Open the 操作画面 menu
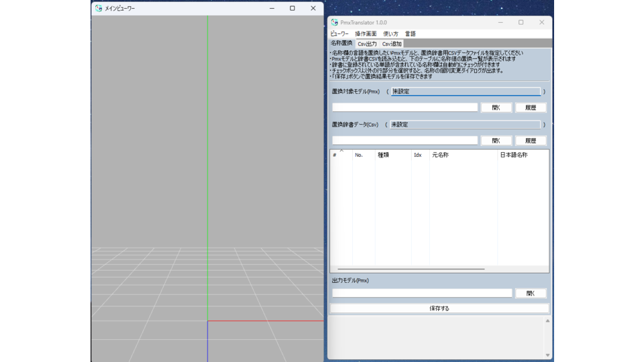644x362 pixels. point(366,34)
